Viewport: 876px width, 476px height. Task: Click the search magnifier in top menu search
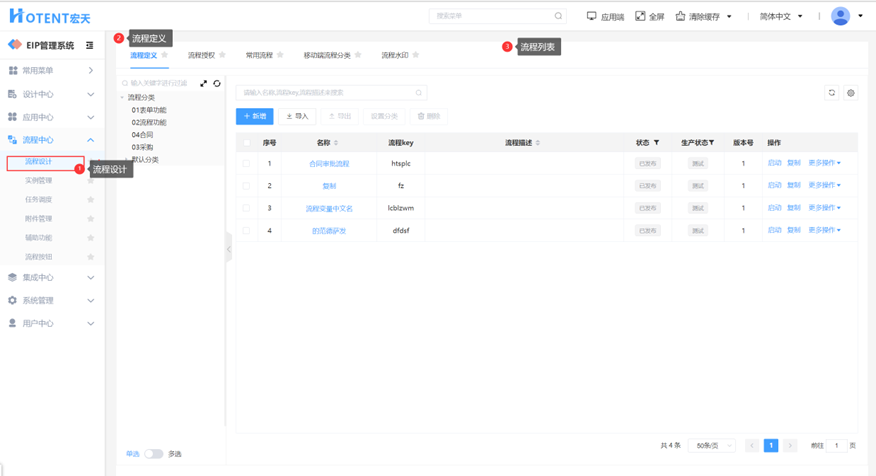pos(558,16)
